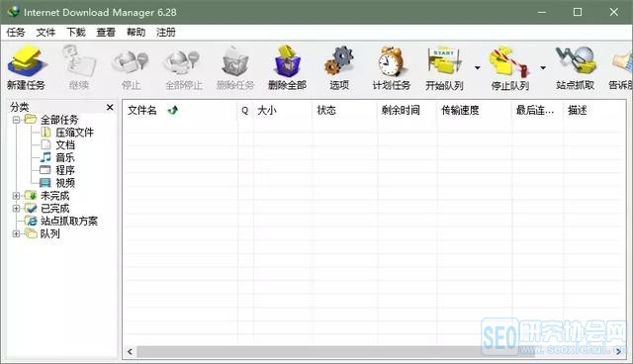The image size is (633, 364).
Task: Collapse the 全部任务 tree node
Action: 16,120
